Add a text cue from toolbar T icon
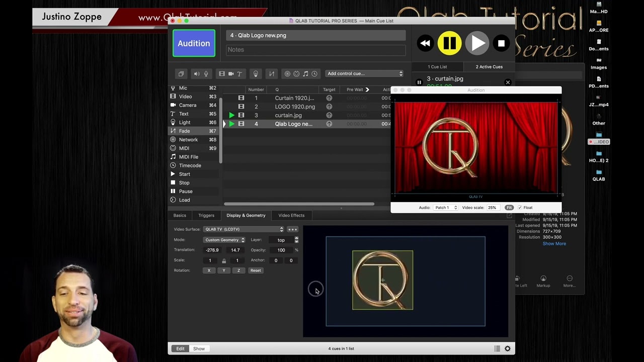644x362 pixels. coord(239,74)
